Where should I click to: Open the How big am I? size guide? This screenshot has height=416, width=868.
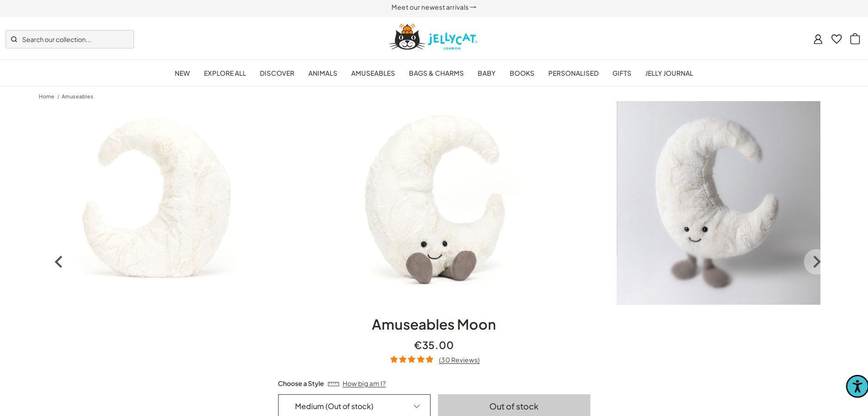364,384
